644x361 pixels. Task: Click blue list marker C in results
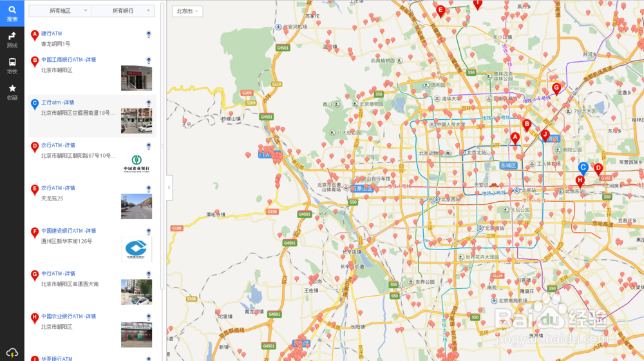tap(35, 104)
